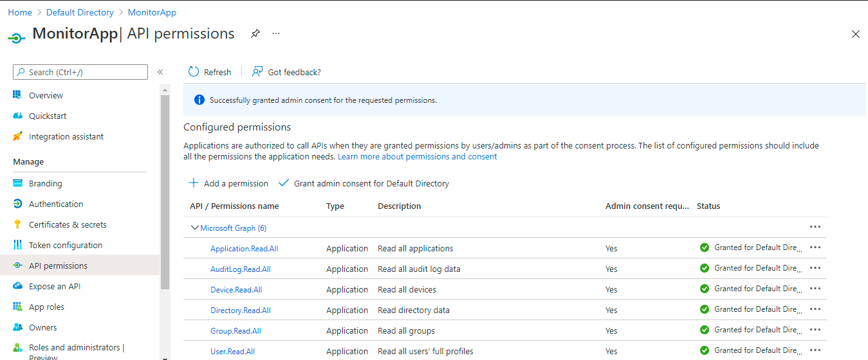Open the Application.Read.All permission link
Image resolution: width=868 pixels, height=360 pixels.
tap(245, 248)
